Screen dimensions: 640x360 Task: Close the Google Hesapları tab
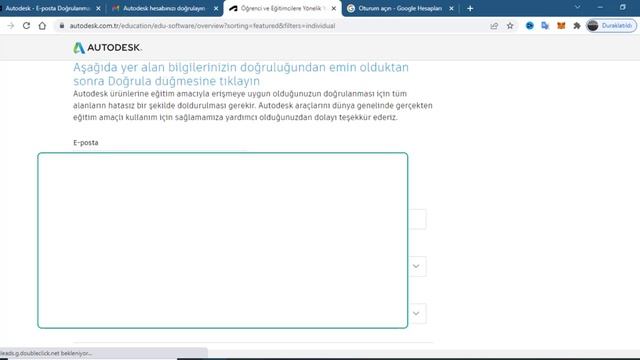coord(451,8)
